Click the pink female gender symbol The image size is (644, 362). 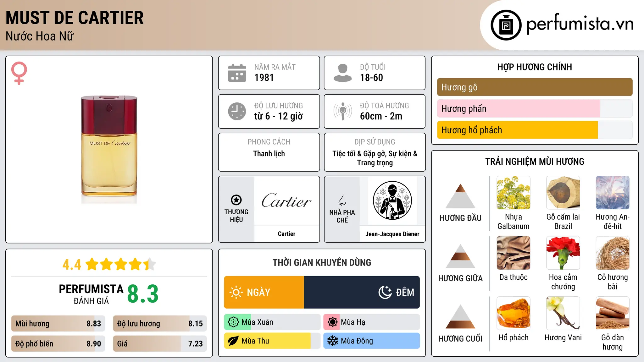[19, 73]
